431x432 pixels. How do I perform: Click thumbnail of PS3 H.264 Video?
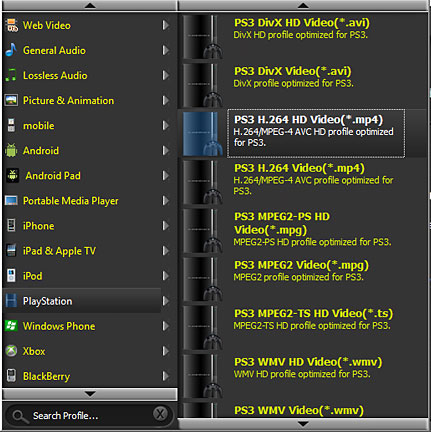point(203,182)
